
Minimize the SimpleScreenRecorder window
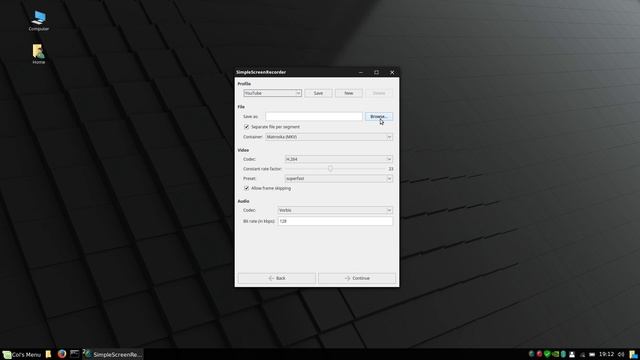point(361,72)
